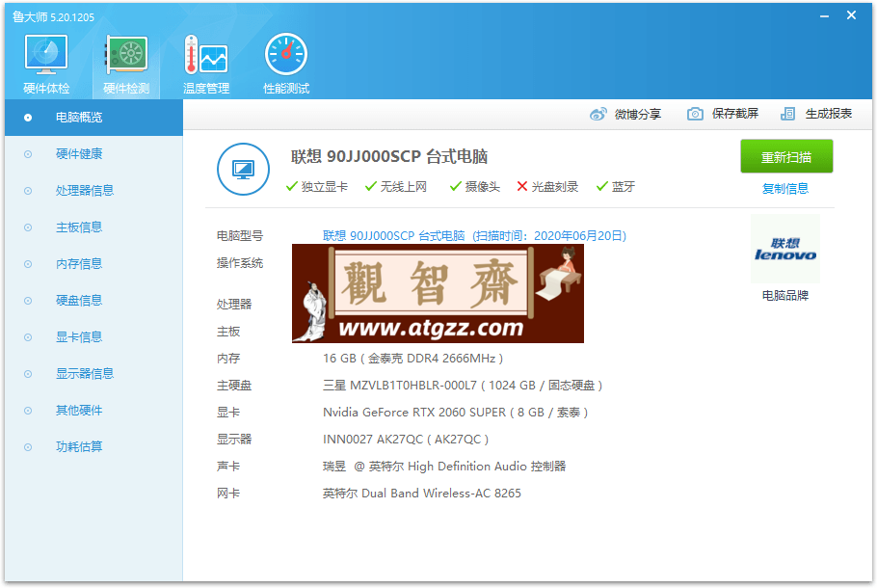Click the memory value 16 GB 金泰克 DDR4
Image resolution: width=877 pixels, height=588 pixels.
pos(412,359)
